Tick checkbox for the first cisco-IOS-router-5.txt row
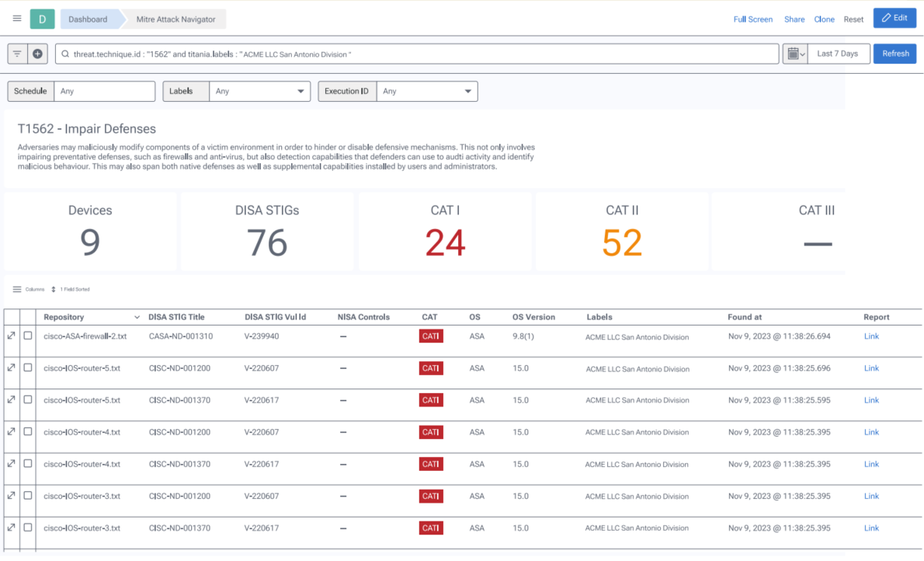The image size is (924, 561). pos(28,368)
